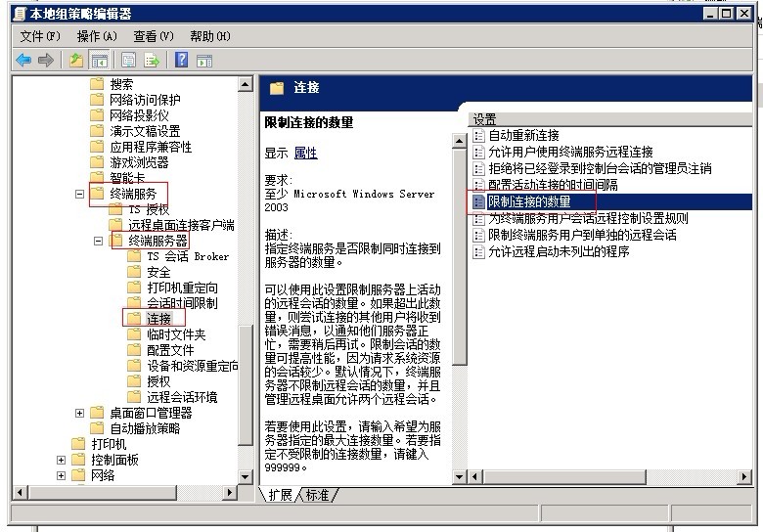Click policy icon of 允许远程启动未列出的程序
Viewport: 763px width, 532px height.
[478, 251]
